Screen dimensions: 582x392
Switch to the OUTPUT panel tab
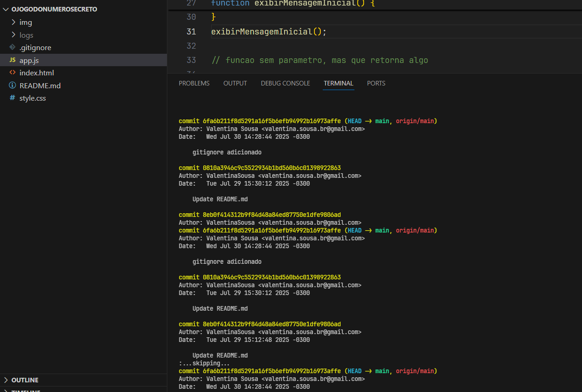point(235,83)
